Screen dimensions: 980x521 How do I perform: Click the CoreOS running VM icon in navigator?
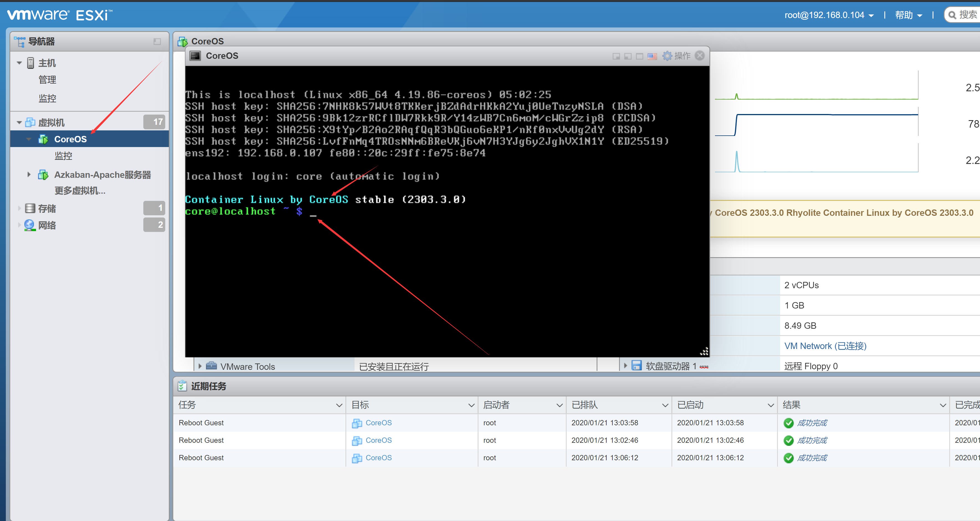(43, 139)
